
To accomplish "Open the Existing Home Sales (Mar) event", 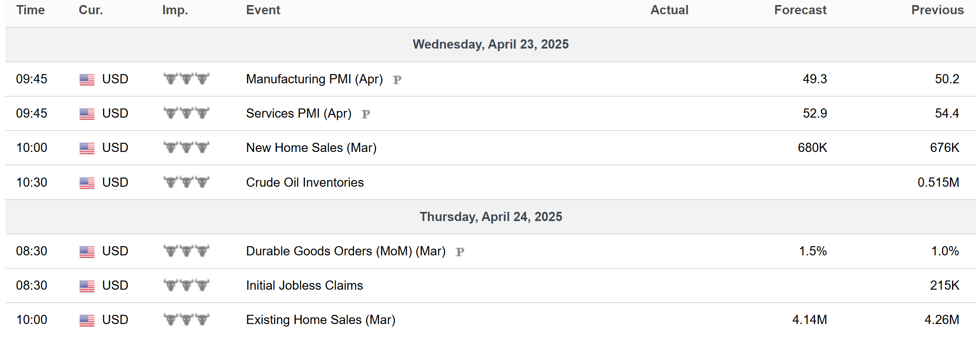I will pyautogui.click(x=321, y=320).
